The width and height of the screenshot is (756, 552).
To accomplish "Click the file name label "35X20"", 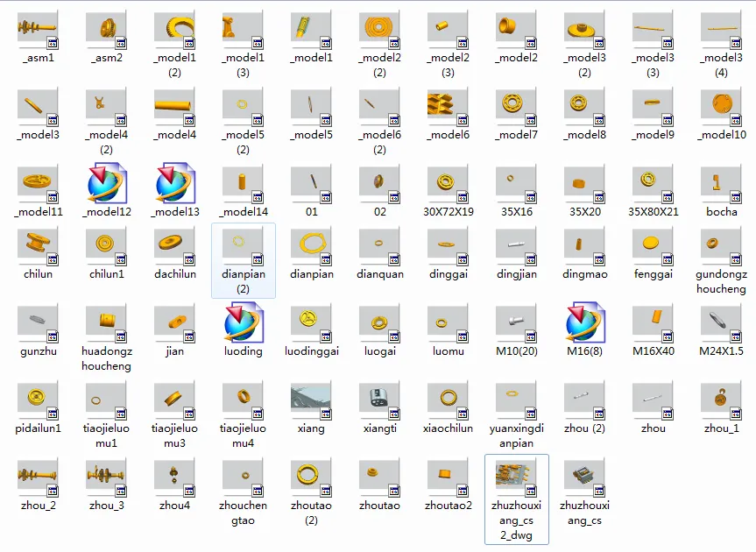I will pos(585,212).
